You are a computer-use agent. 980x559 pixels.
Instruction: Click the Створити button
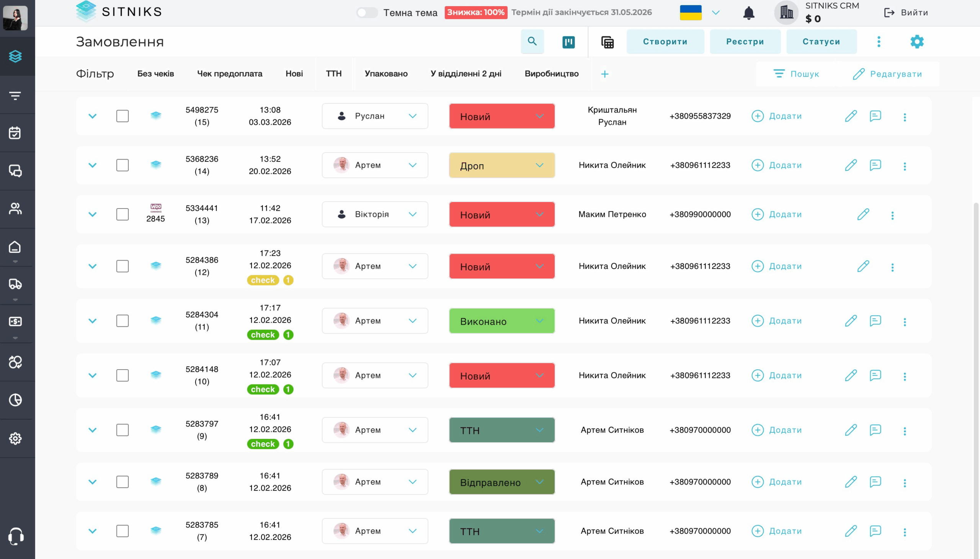pyautogui.click(x=665, y=41)
